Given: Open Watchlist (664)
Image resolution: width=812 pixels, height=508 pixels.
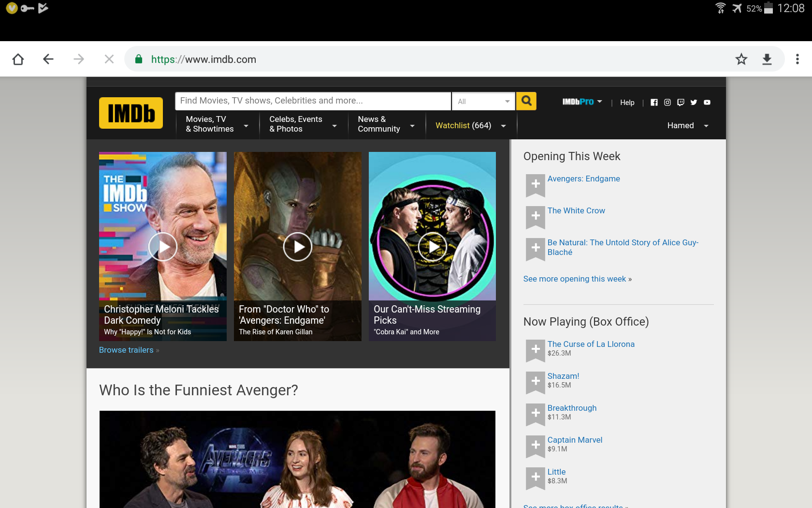Looking at the screenshot, I should coord(464,125).
